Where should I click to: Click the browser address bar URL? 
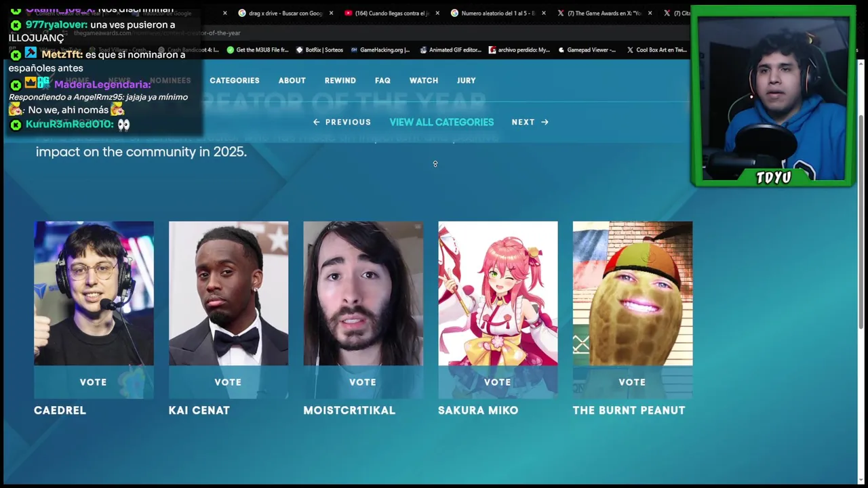[157, 33]
